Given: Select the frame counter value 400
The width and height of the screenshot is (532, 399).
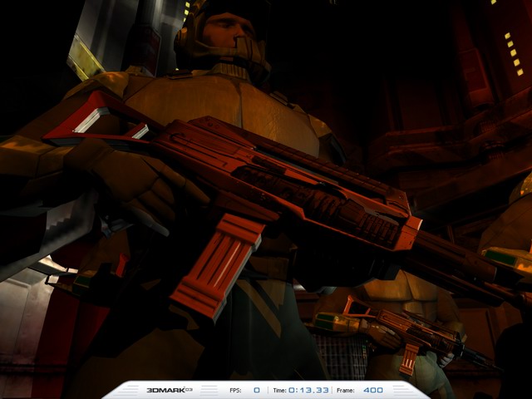Looking at the screenshot, I should click(372, 390).
